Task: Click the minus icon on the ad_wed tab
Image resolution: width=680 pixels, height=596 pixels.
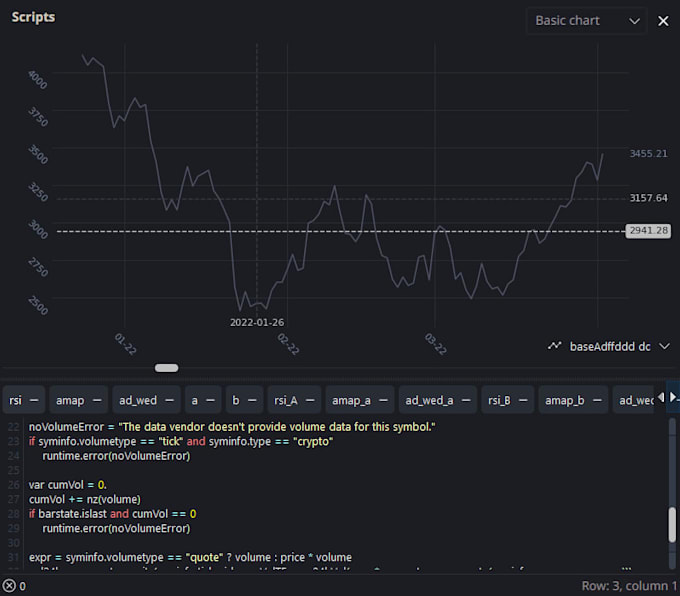Action: click(x=170, y=400)
